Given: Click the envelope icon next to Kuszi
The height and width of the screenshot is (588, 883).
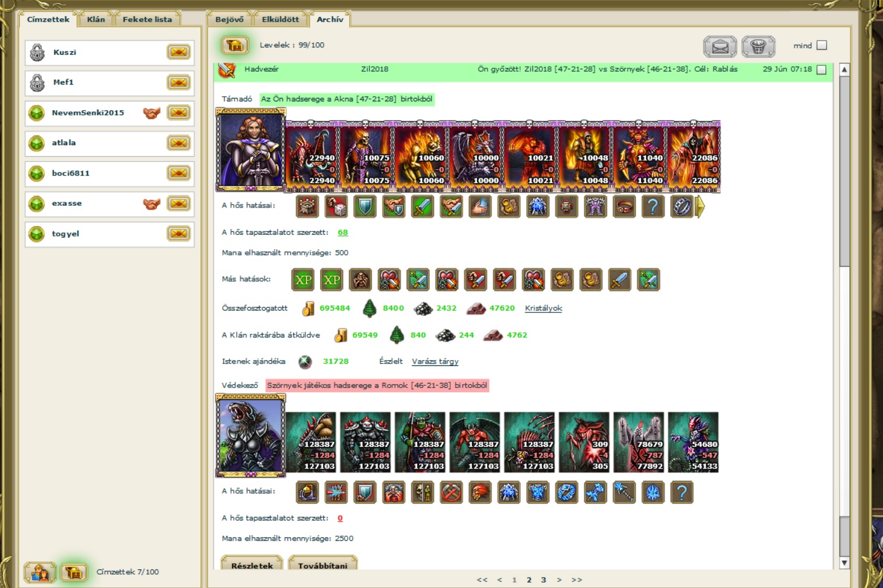Looking at the screenshot, I should (x=178, y=52).
